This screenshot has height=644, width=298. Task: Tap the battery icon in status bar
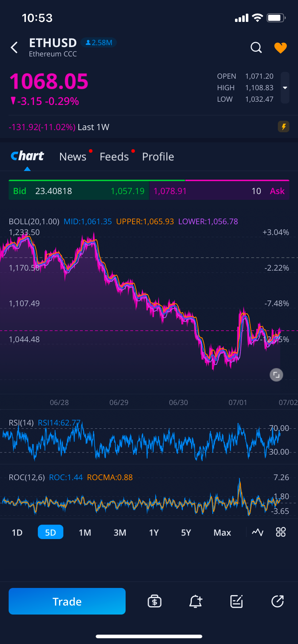coord(276,18)
